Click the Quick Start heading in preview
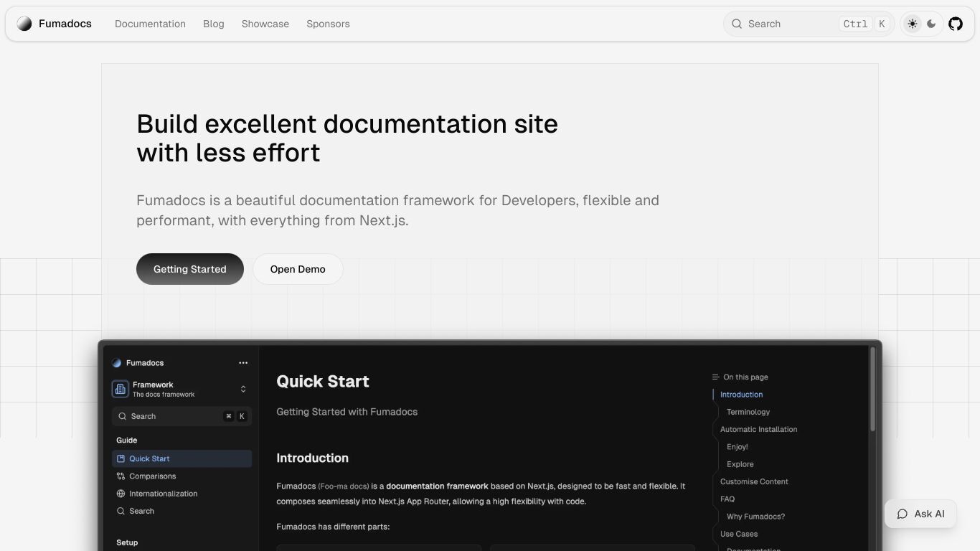 323,382
